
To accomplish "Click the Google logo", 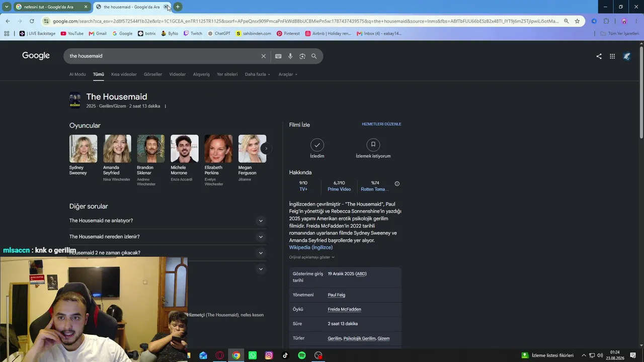I will [36, 56].
